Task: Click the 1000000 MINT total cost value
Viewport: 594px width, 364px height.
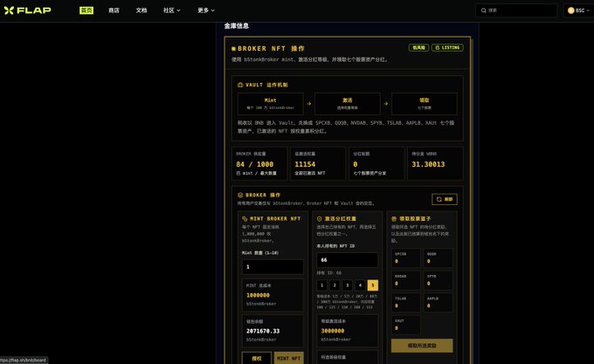Action: pos(258,295)
